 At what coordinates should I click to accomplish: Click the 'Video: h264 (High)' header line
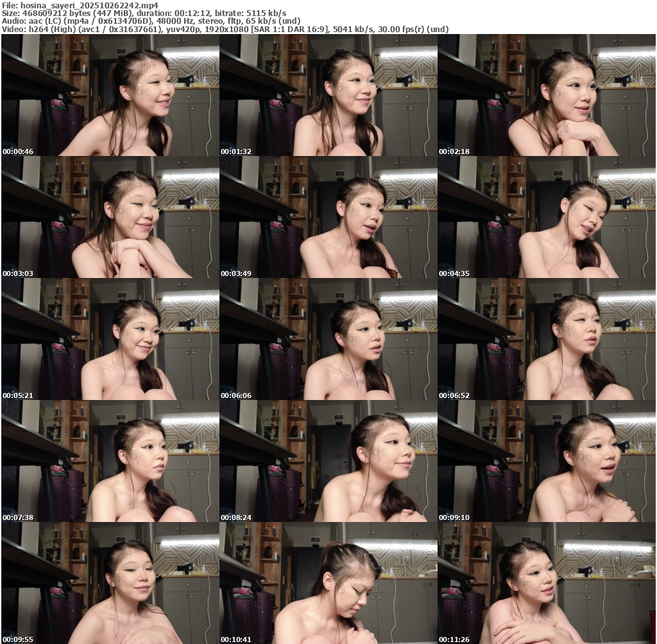click(x=225, y=30)
